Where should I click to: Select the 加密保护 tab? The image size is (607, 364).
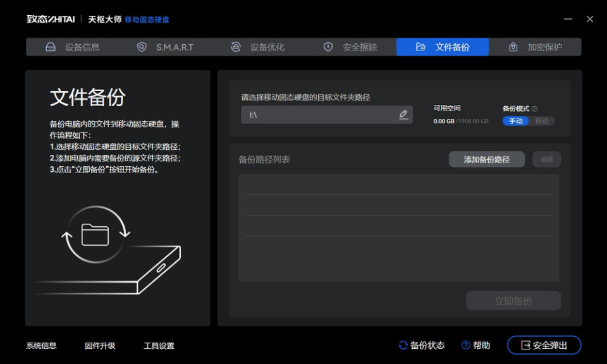(535, 47)
